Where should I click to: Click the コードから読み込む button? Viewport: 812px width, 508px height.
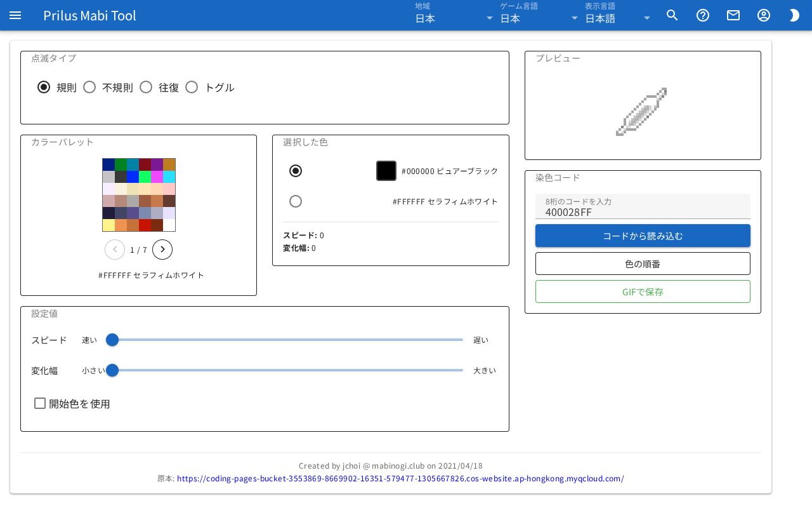tap(643, 236)
